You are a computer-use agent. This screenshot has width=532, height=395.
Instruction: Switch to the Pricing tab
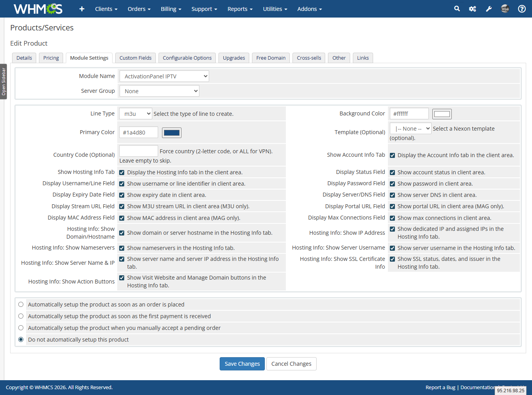(x=51, y=58)
